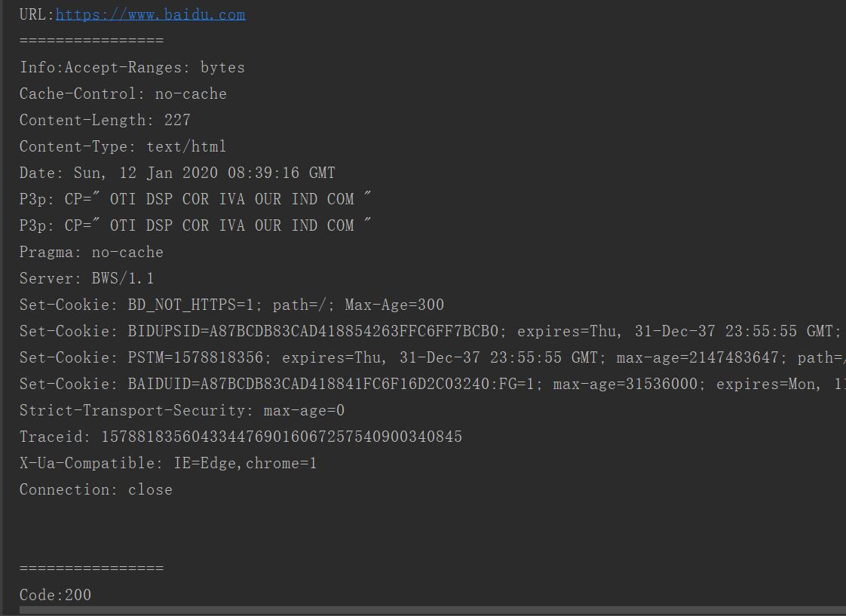Image resolution: width=846 pixels, height=616 pixels.
Task: Click the X-Ua-Compatible: IE=Edge,chrome=1 line
Action: click(x=168, y=464)
